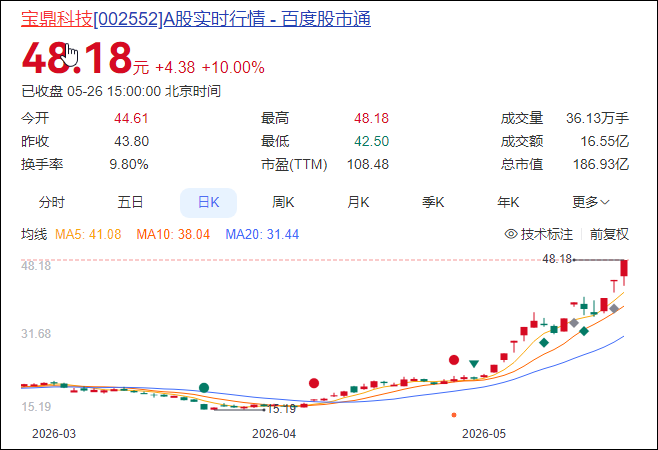Click the 最低 value 42.50
This screenshot has height=450, width=658.
(x=371, y=141)
